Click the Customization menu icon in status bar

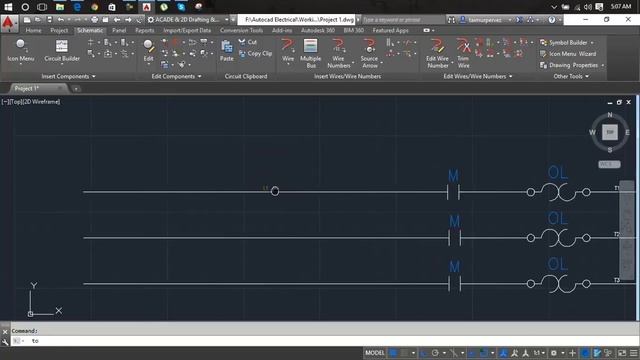click(633, 353)
